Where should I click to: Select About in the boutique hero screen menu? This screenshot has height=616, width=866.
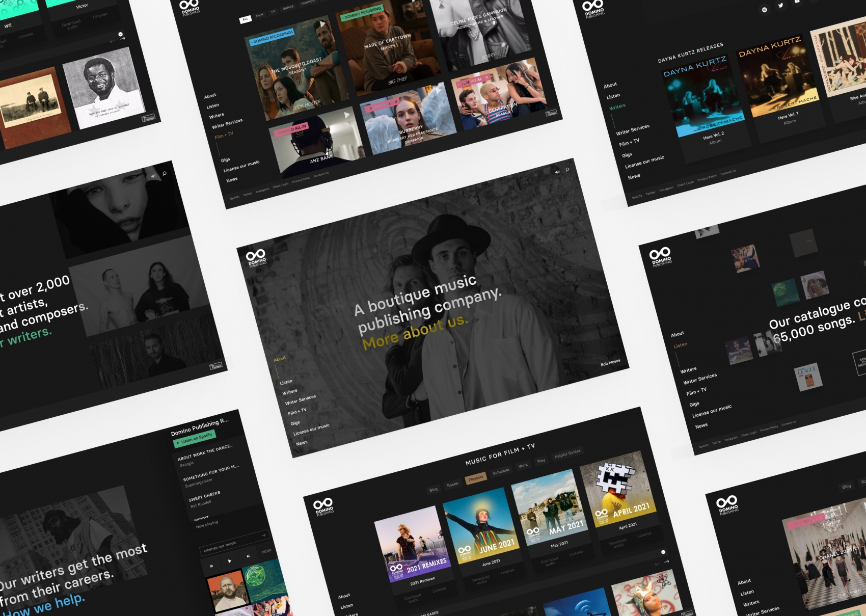[280, 359]
